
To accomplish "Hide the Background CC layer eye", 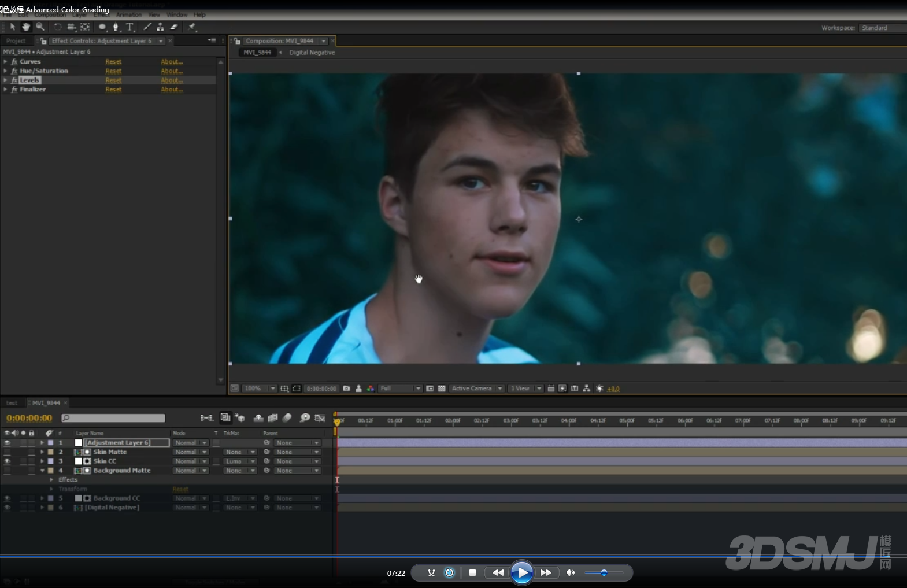I will [x=7, y=498].
